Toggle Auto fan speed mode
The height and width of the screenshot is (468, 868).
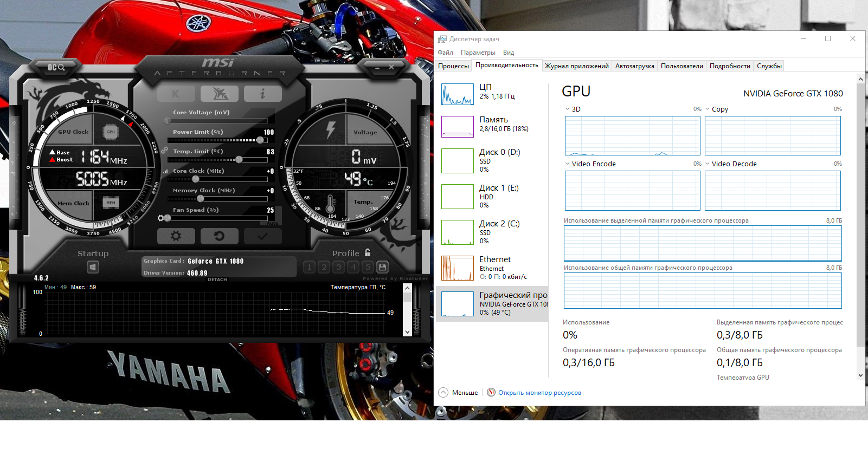(x=272, y=223)
